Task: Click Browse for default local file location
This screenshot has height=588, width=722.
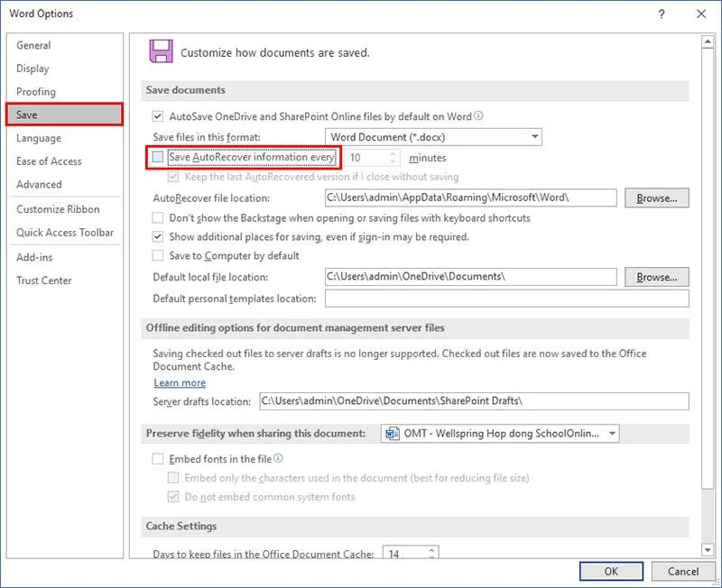Action: pyautogui.click(x=657, y=277)
